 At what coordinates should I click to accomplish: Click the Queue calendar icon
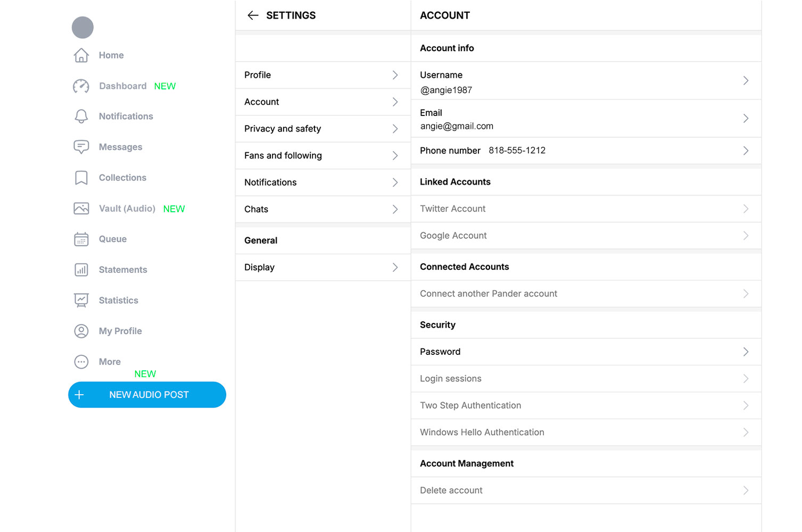pos(81,239)
